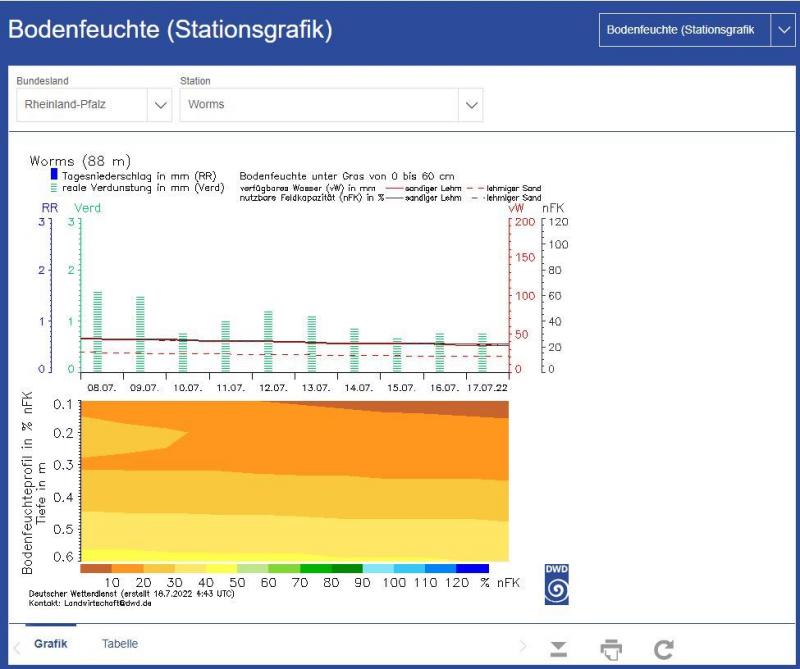Viewport: 800px width, 669px height.
Task: Open the Bodenfeuchte (Stationsgrafik) product selector at top right
Action: (x=782, y=30)
